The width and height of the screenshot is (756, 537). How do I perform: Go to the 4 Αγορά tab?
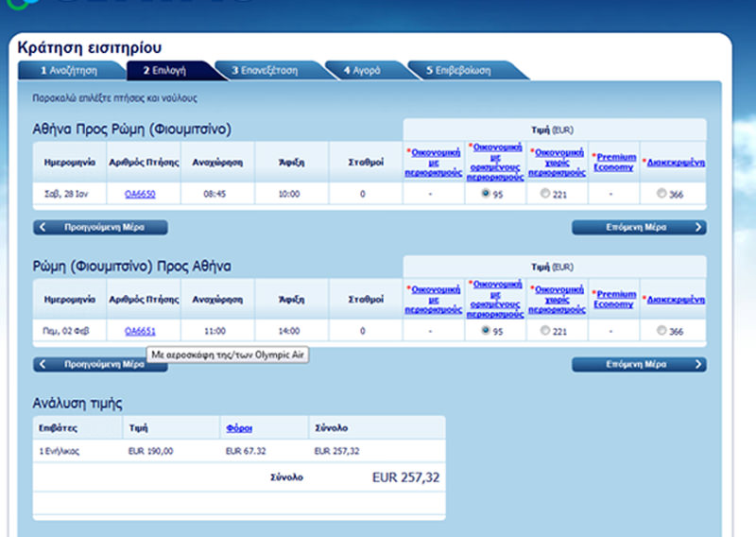pos(364,71)
